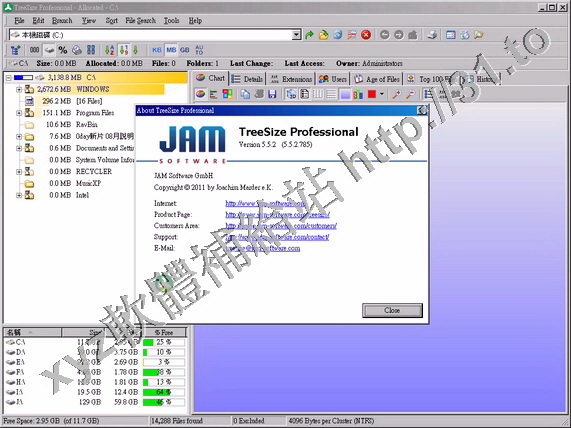This screenshot has width=571, height=428.
Task: Click the expand tree icon with green plus
Action: [x=15, y=50]
